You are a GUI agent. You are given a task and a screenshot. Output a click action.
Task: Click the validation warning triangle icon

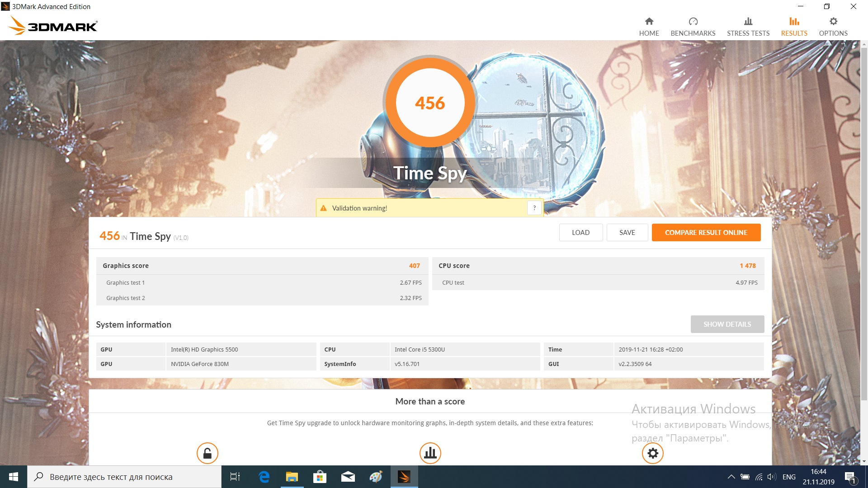coord(323,208)
